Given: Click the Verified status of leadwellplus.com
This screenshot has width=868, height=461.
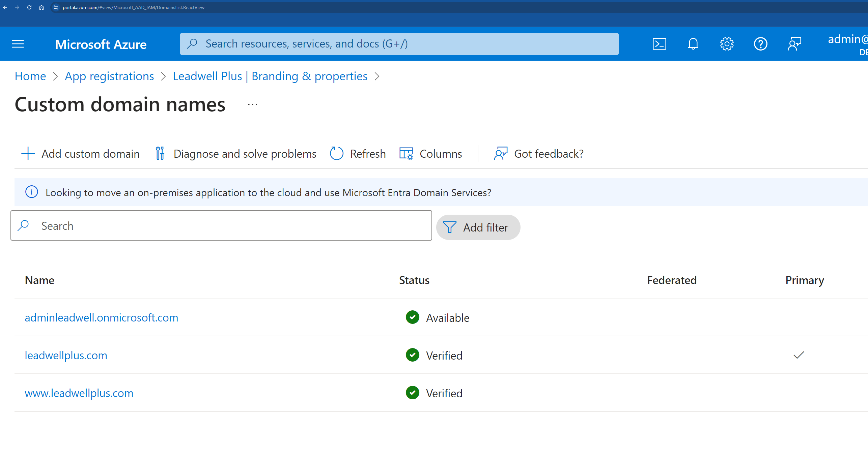Looking at the screenshot, I should click(444, 356).
